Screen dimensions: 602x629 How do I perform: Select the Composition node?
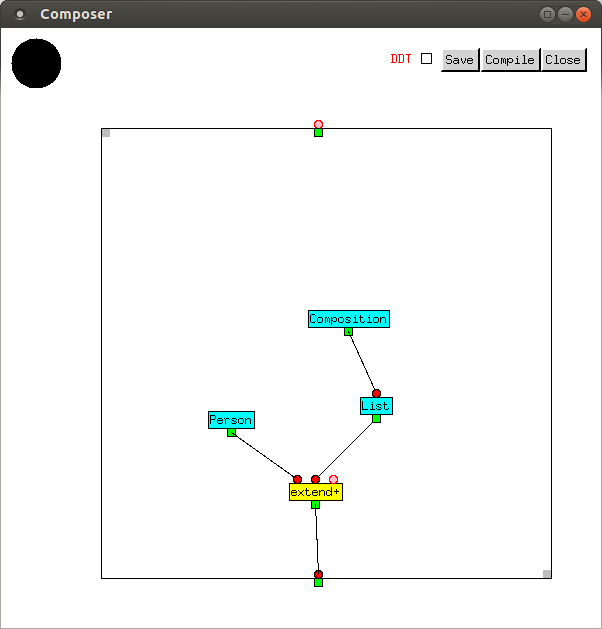348,319
